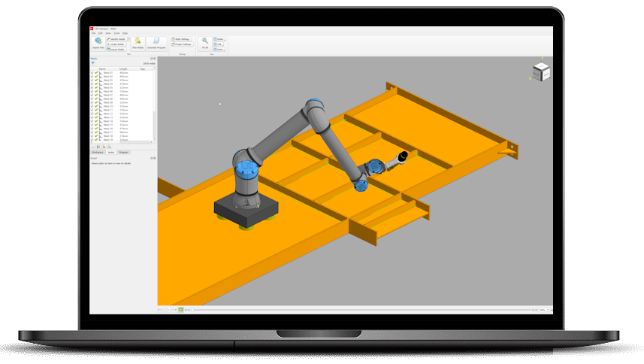The width and height of the screenshot is (644, 364).
Task: Open Weld Settings
Action: click(182, 38)
